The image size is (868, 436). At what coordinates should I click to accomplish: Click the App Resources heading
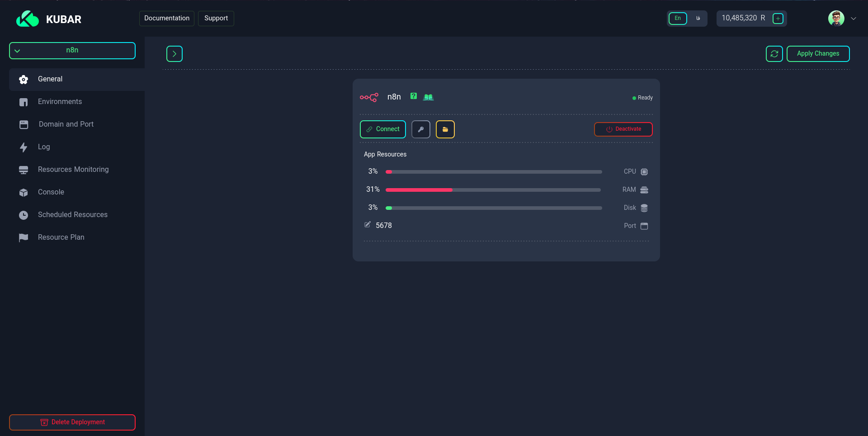(385, 155)
